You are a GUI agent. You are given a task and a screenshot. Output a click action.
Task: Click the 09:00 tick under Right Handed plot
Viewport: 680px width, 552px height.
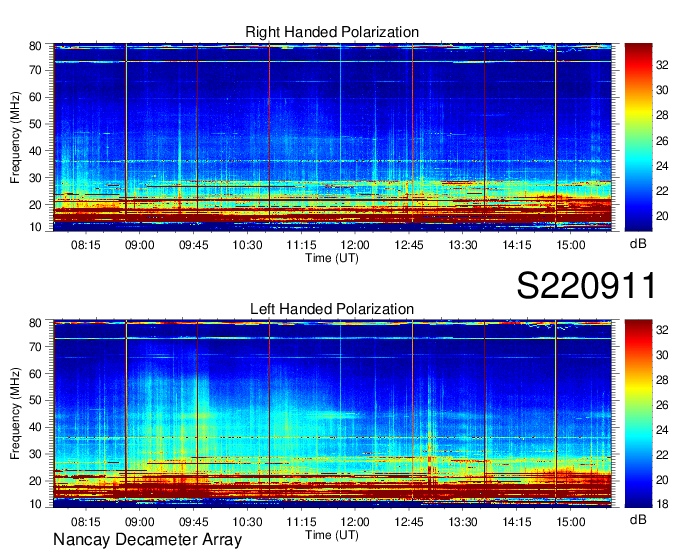(x=140, y=245)
